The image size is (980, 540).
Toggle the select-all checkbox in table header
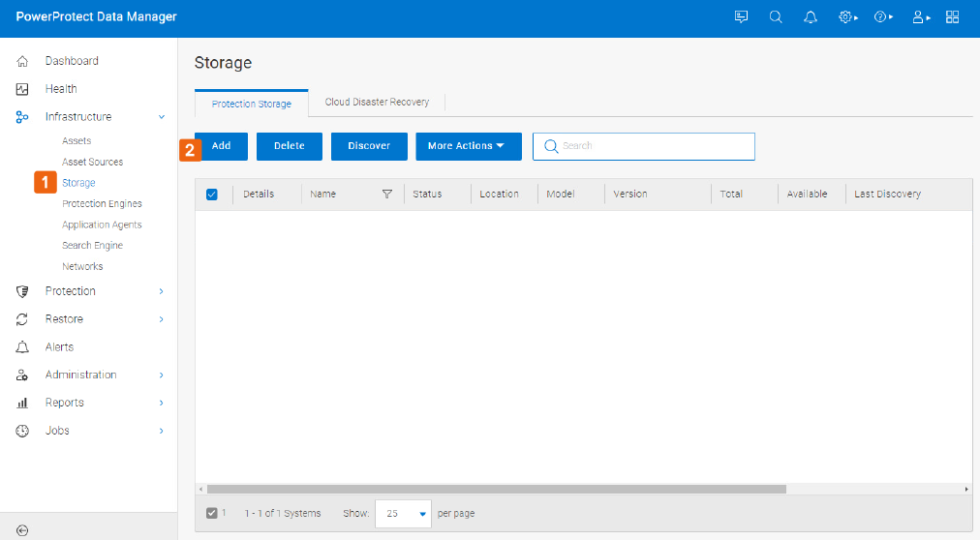(212, 195)
